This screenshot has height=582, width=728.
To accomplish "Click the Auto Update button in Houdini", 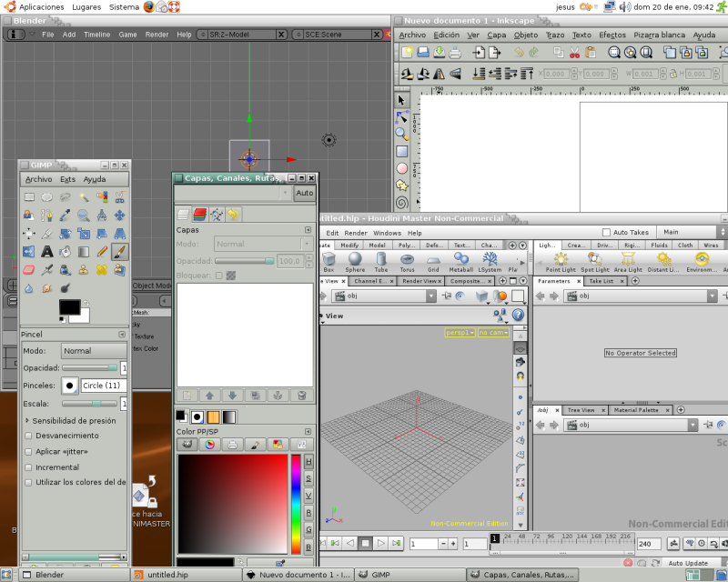I will point(688,563).
